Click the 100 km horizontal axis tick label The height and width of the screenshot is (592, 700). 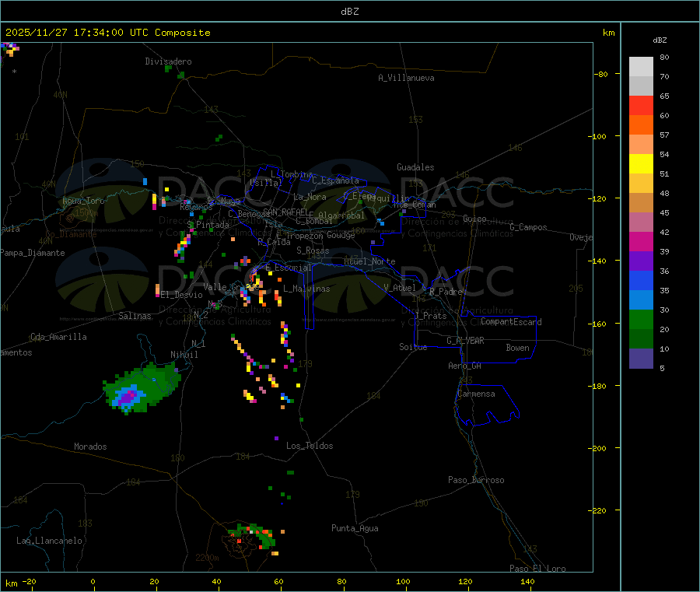click(x=403, y=581)
